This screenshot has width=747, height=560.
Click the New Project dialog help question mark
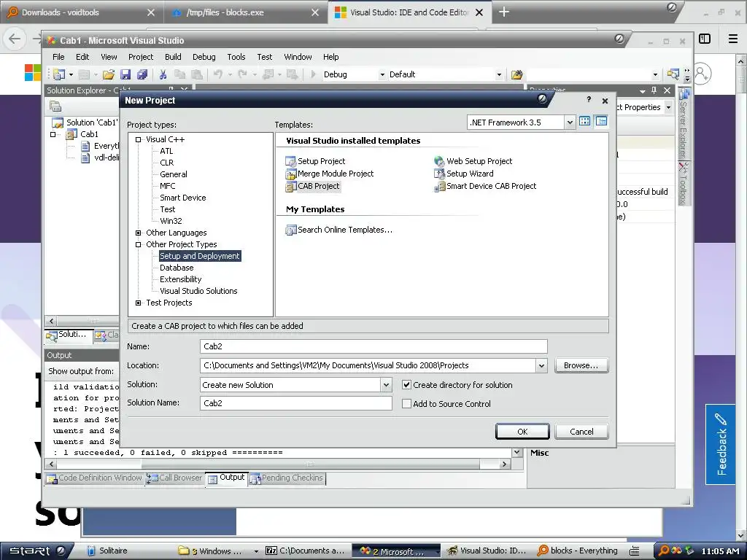click(x=589, y=99)
